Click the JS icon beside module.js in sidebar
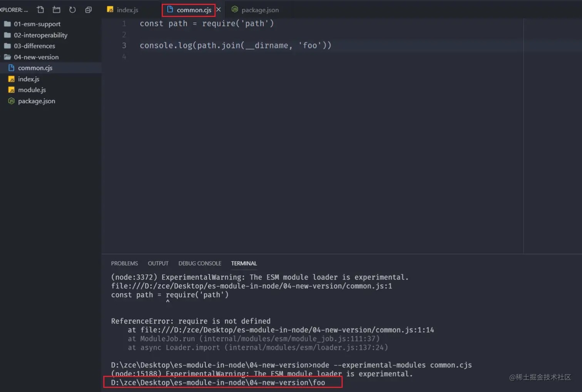This screenshot has width=582, height=392. [11, 90]
